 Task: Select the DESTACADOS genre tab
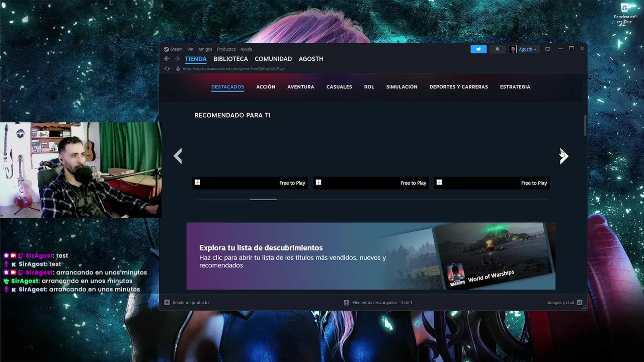pos(227,87)
